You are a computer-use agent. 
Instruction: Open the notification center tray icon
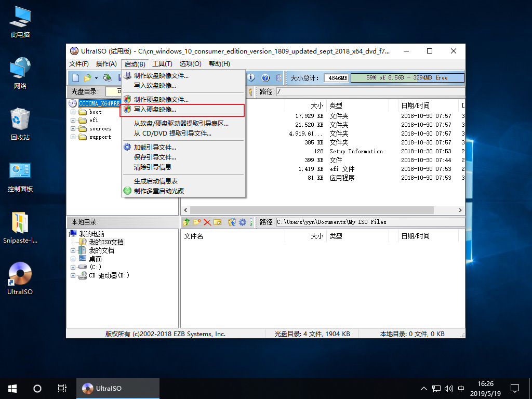(515, 389)
